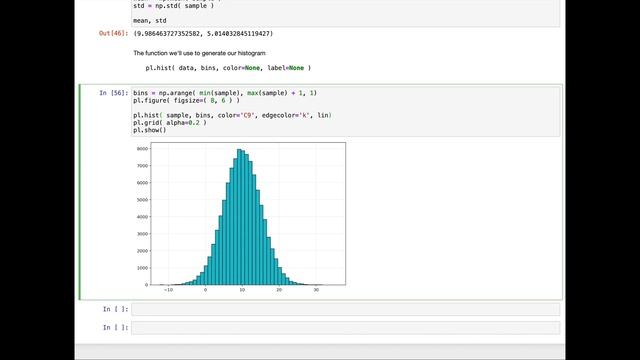Click text 'The function we'll use to generate our histogram'
The image size is (640, 360).
coord(199,53)
